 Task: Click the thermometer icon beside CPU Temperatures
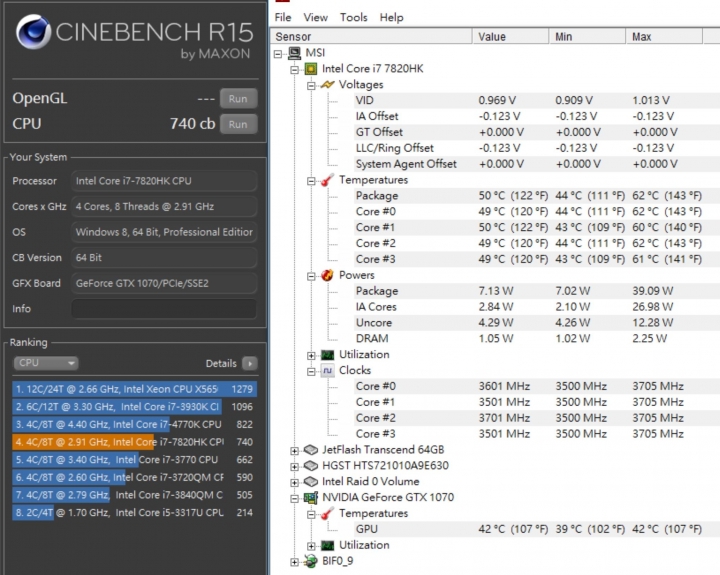pyautogui.click(x=327, y=180)
